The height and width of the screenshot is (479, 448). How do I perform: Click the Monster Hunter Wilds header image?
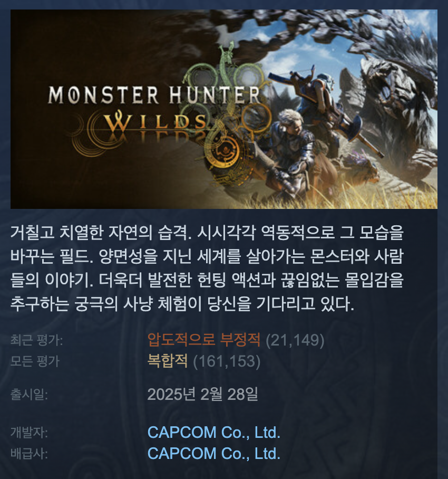(x=223, y=109)
